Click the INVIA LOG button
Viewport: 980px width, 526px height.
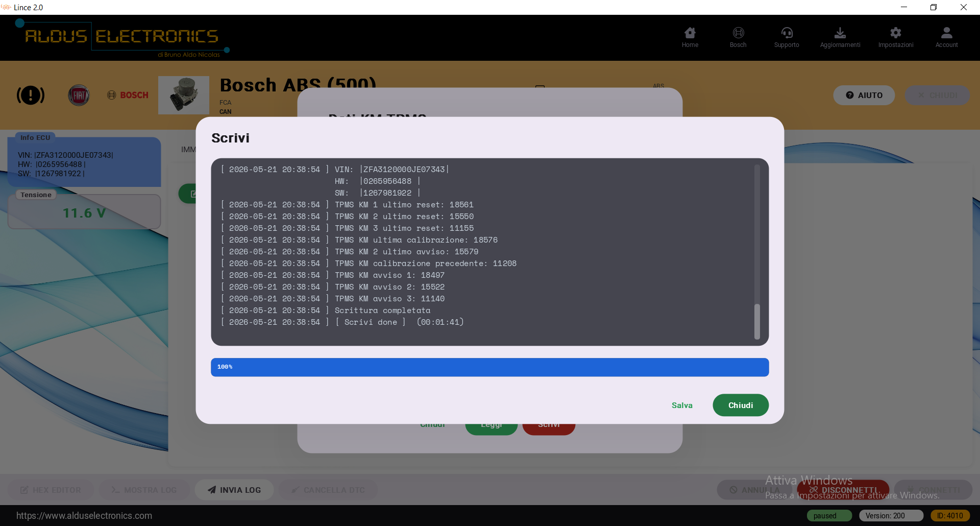pyautogui.click(x=234, y=490)
